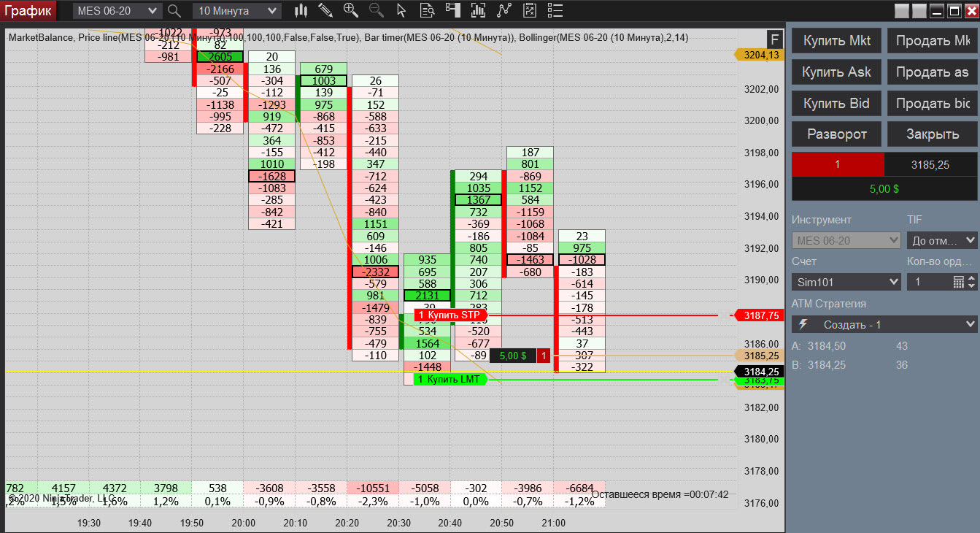This screenshot has height=533, width=980.
Task: Click the second gray window control square
Action: pyautogui.click(x=919, y=11)
